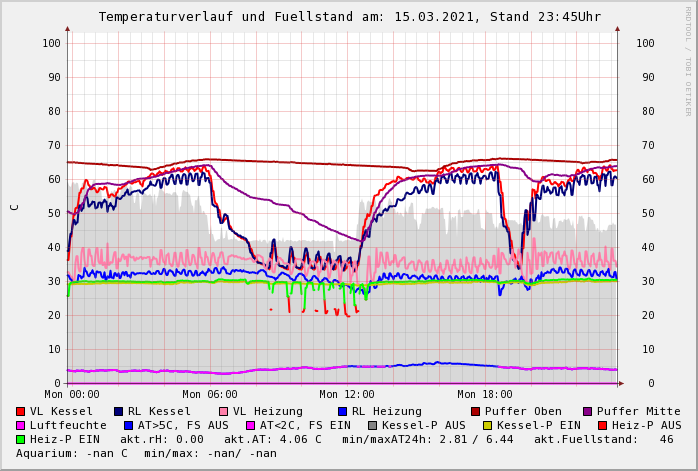This screenshot has width=698, height=471.
Task: Click the RRDTOOL / TOBI OETIKER watermark
Action: [x=687, y=60]
